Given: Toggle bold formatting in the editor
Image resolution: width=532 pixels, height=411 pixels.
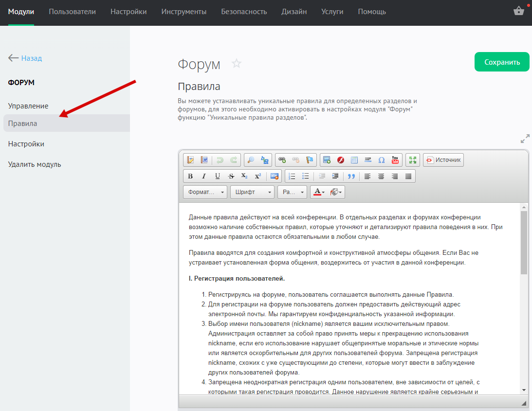Looking at the screenshot, I should coord(190,176).
